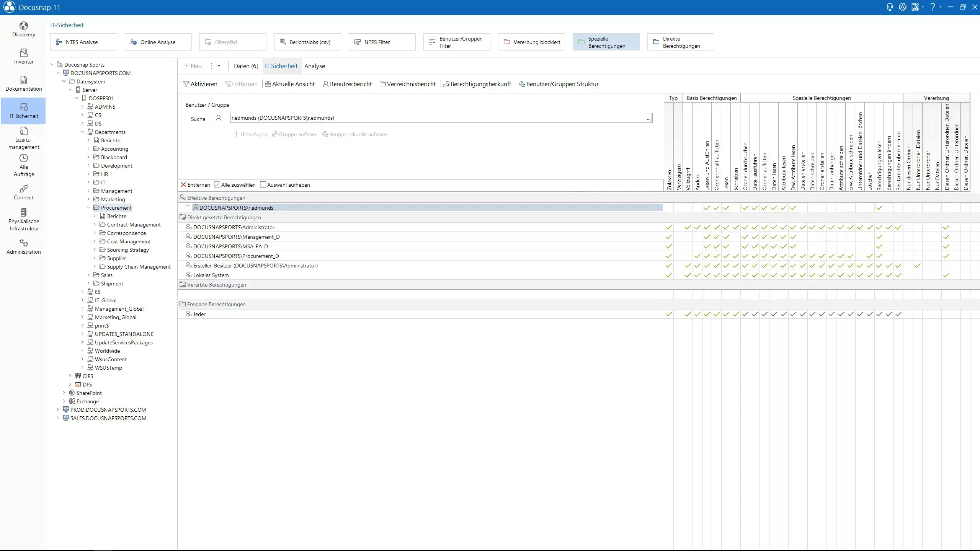The height and width of the screenshot is (551, 980).
Task: Check the Alle auswählen checkbox
Action: tap(217, 185)
